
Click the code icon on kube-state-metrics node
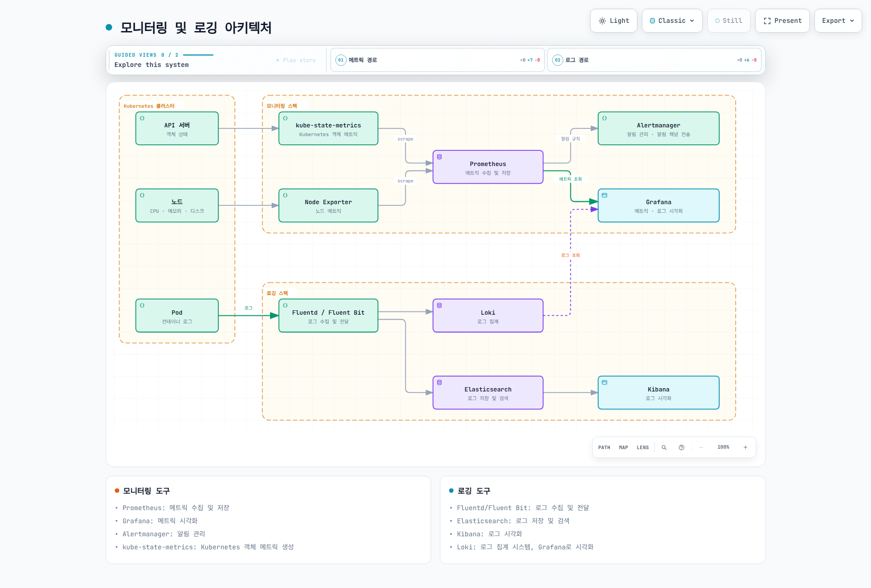pyautogui.click(x=285, y=118)
